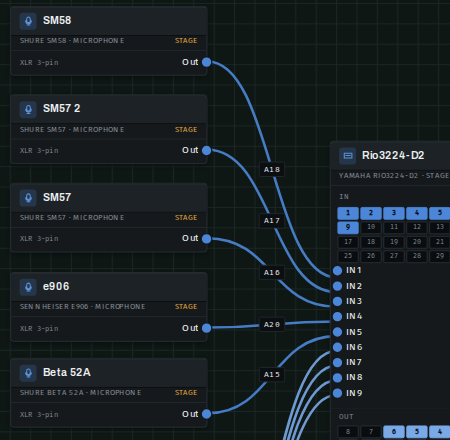Toggle input channel 1 in IN grid
Screen dimensions: 450x440
coord(348,213)
